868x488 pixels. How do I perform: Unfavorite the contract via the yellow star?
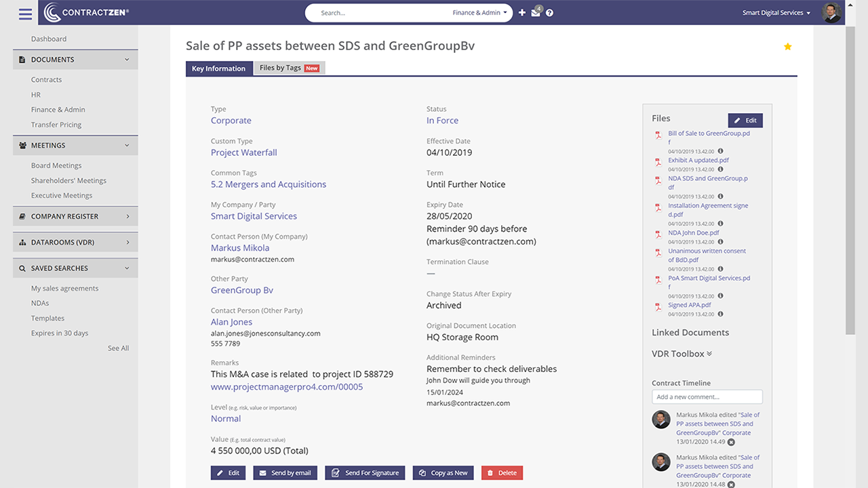point(787,46)
